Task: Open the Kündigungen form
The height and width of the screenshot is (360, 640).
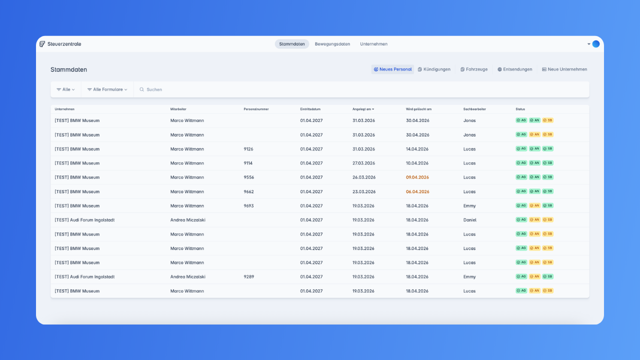Action: click(x=434, y=69)
